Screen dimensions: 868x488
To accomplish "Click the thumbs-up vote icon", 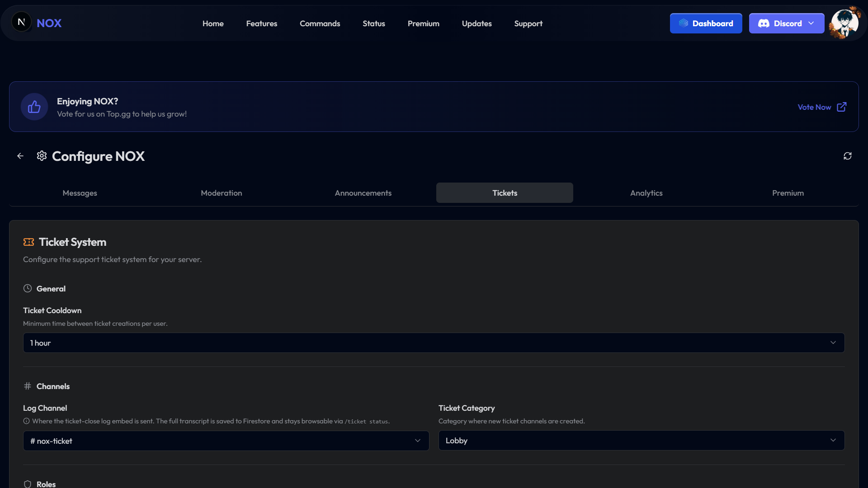I will coord(34,107).
